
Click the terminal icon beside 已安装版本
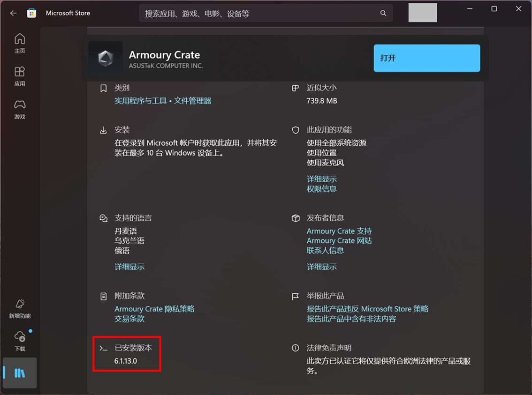[104, 348]
